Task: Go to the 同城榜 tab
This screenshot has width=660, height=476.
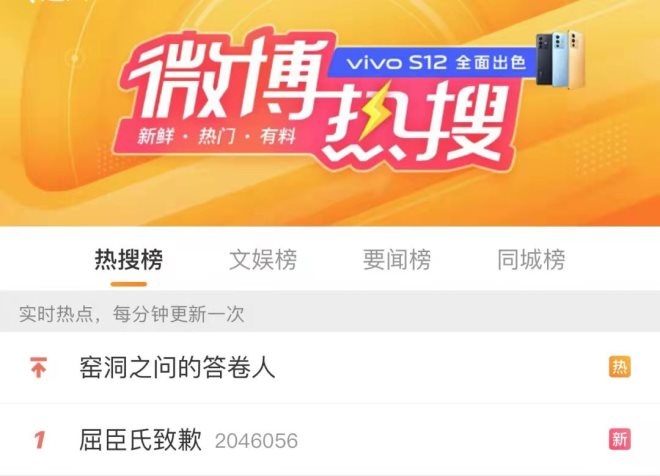Action: (x=531, y=259)
